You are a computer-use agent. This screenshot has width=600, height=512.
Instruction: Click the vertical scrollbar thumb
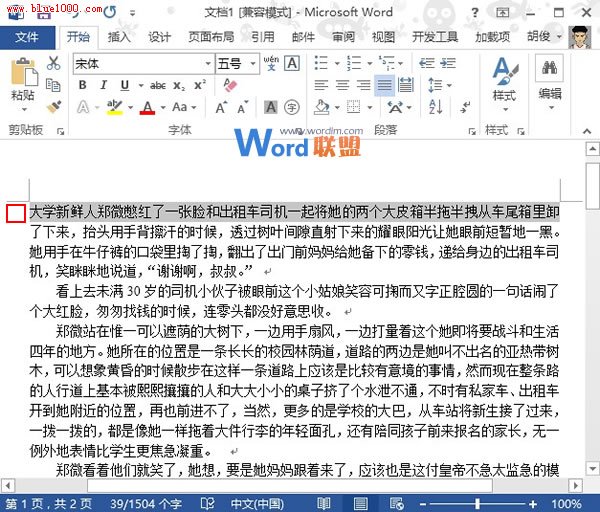tap(593, 186)
